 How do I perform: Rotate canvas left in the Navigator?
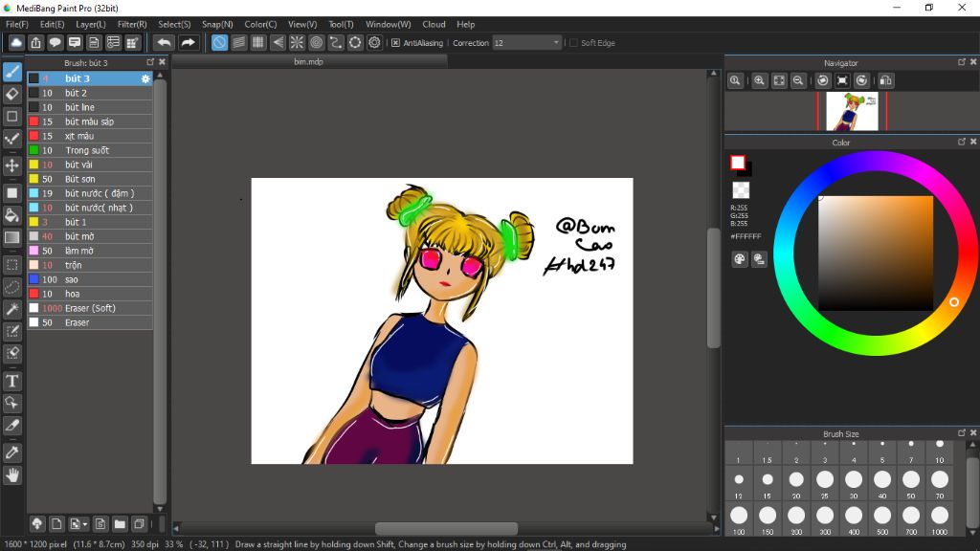pos(823,80)
